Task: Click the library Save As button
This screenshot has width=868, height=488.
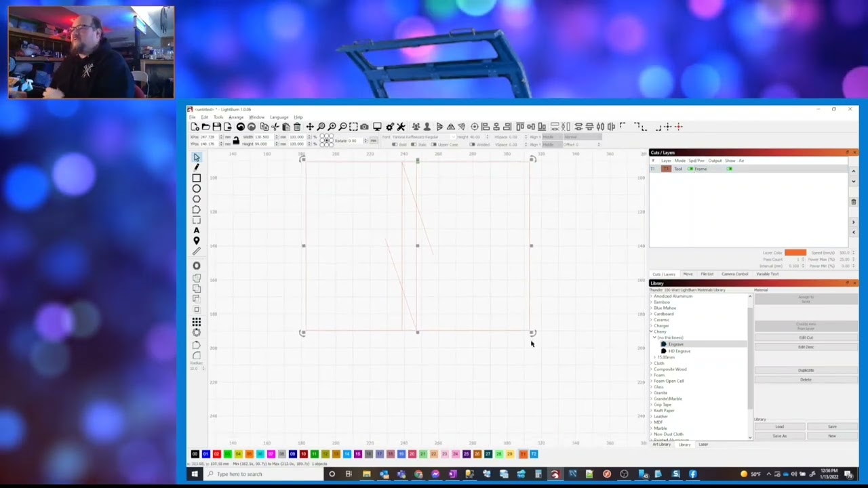Action: coord(780,436)
